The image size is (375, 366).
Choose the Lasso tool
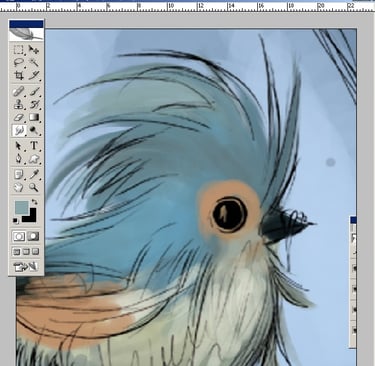[19, 62]
